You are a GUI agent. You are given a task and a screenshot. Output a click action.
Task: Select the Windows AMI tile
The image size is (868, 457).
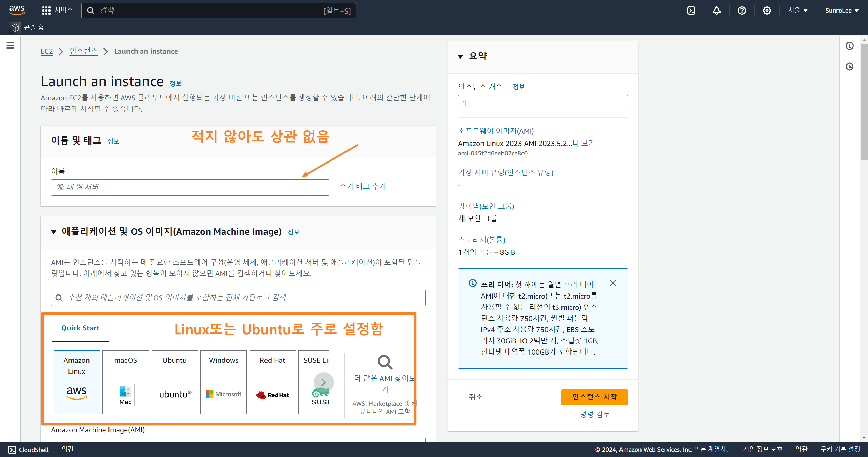[223, 382]
